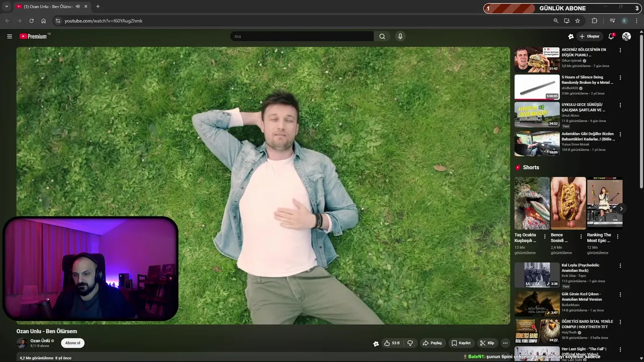Mute tab via speaker icon on tab
This screenshot has width=644, height=362.
click(77, 7)
